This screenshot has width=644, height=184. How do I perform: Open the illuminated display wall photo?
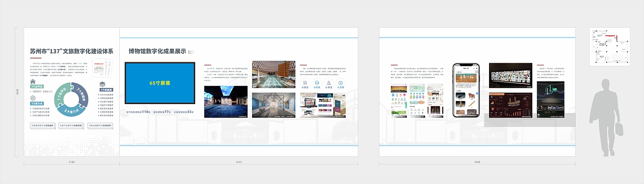click(511, 75)
